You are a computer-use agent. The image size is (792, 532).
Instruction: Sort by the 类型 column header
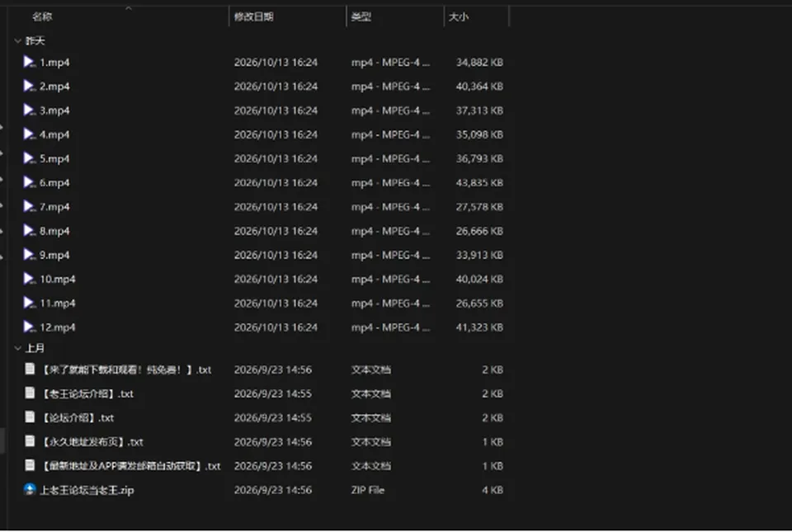coord(361,16)
